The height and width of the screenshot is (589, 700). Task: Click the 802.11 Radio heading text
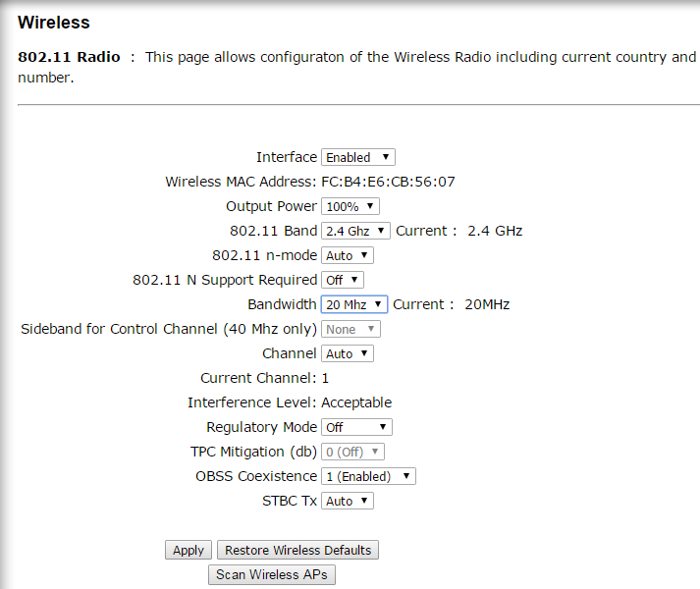pyautogui.click(x=69, y=57)
